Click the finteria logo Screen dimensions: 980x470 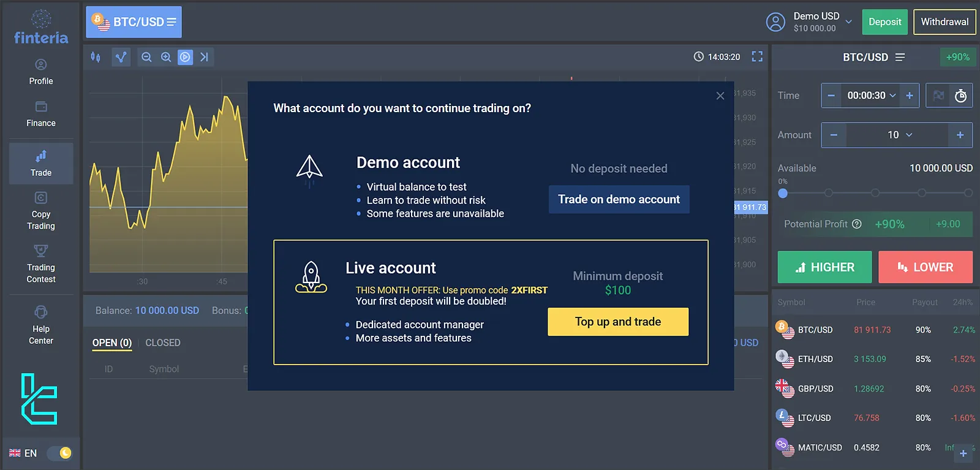pos(41,28)
